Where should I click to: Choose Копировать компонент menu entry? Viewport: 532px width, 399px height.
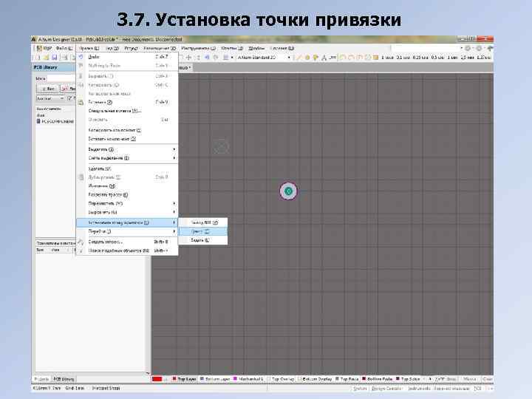pos(127,130)
